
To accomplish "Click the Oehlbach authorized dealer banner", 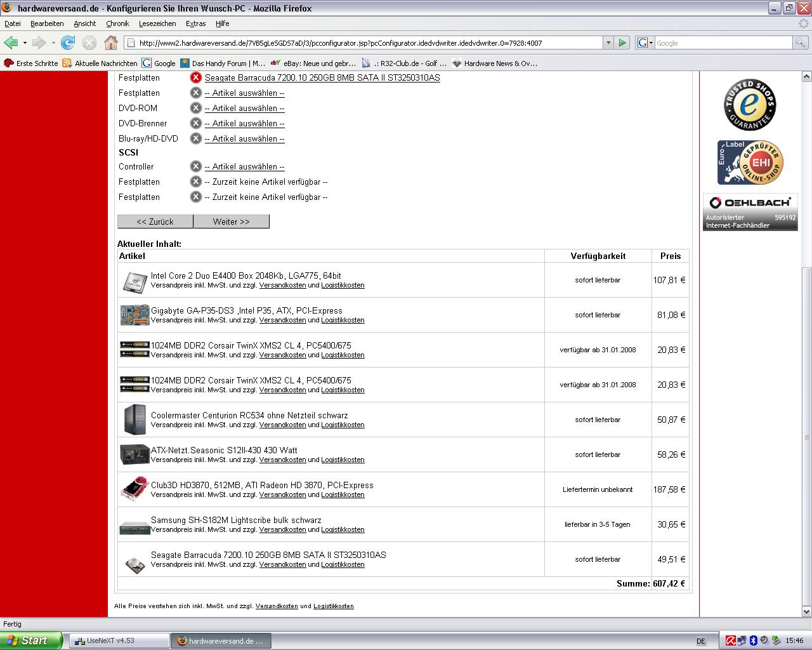I will point(750,212).
